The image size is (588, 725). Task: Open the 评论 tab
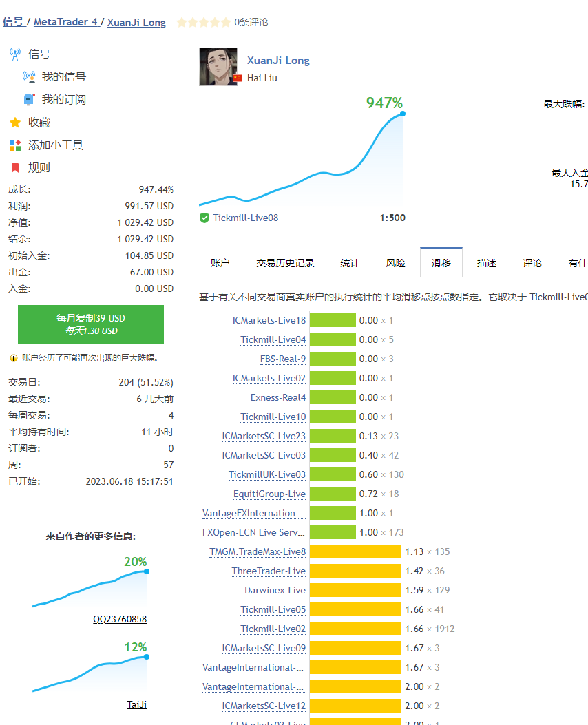click(532, 263)
